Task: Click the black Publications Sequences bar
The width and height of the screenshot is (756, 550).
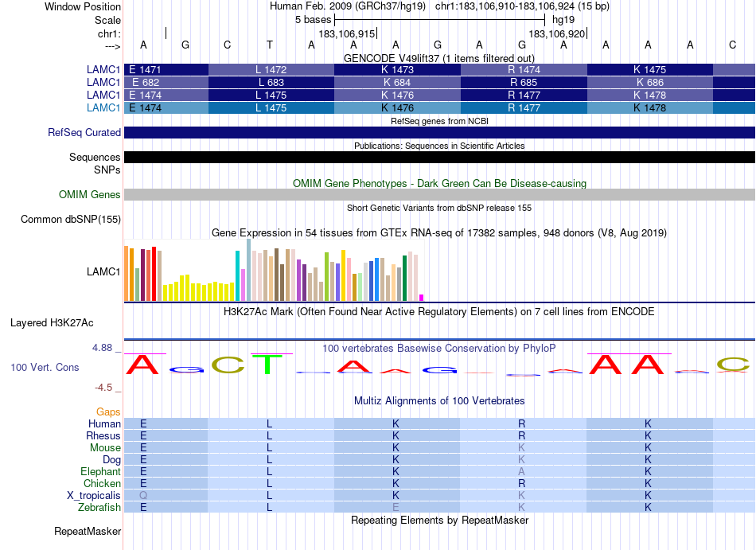Action: 439,157
